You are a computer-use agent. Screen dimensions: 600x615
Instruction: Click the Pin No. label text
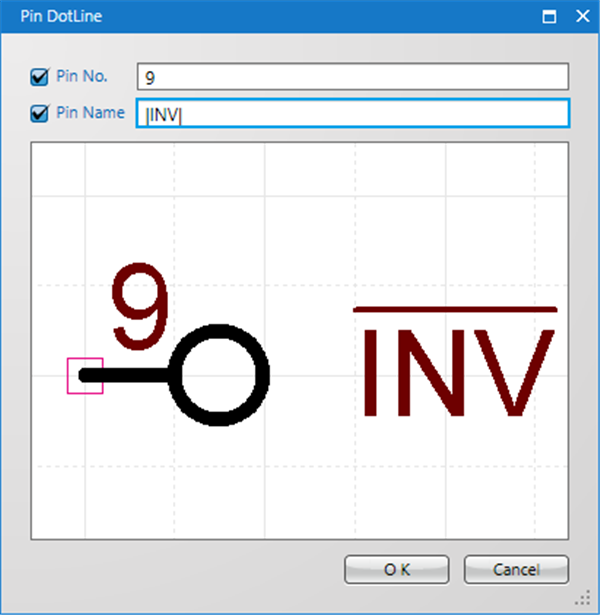click(x=82, y=76)
